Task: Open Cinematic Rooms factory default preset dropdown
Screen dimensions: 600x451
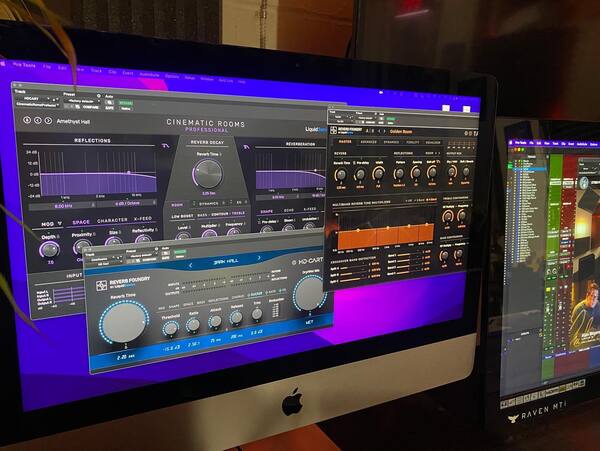Action: (82, 101)
